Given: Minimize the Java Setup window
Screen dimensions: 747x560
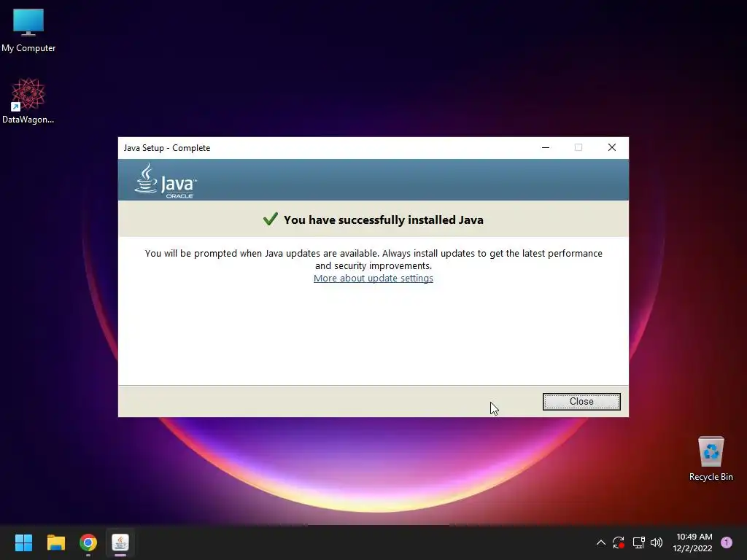Looking at the screenshot, I should pyautogui.click(x=546, y=147).
